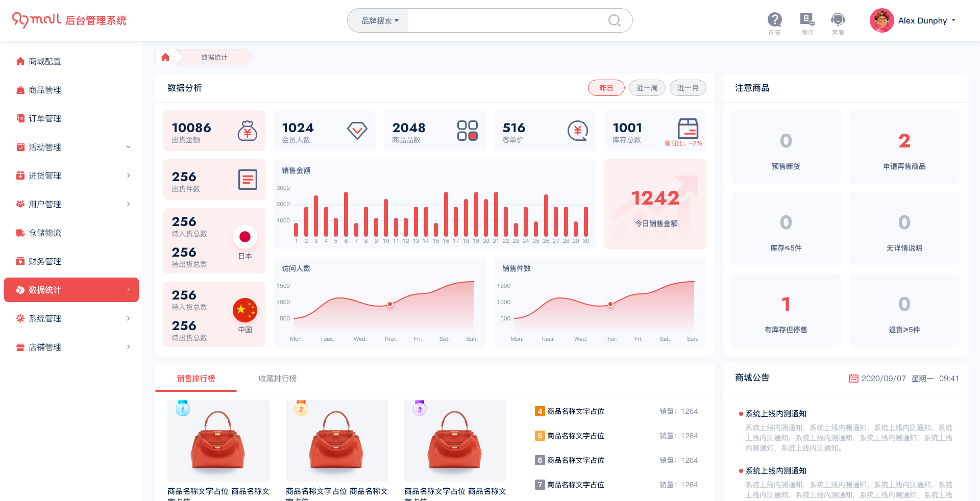Open customer service headset icon
Image resolution: width=980 pixels, height=501 pixels.
point(838,20)
